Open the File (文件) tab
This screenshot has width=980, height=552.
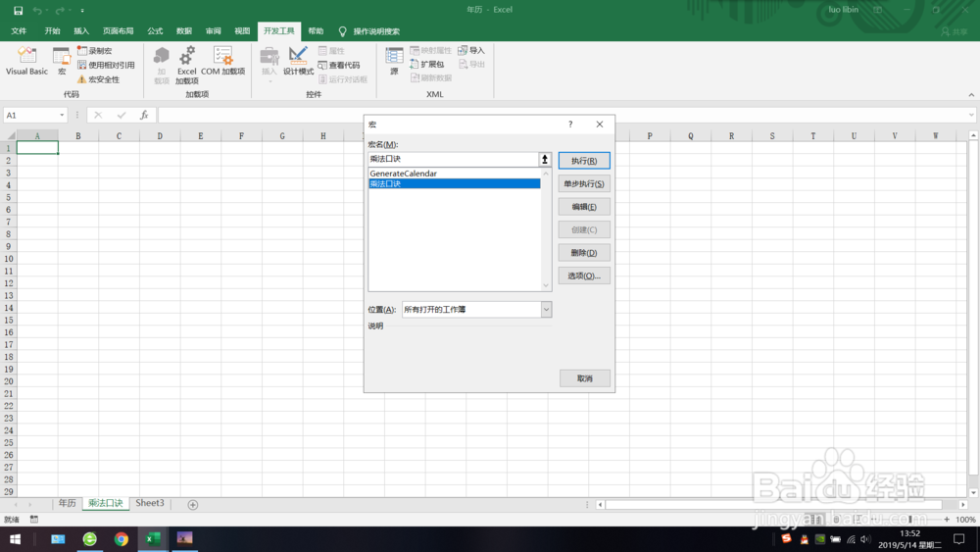(19, 31)
